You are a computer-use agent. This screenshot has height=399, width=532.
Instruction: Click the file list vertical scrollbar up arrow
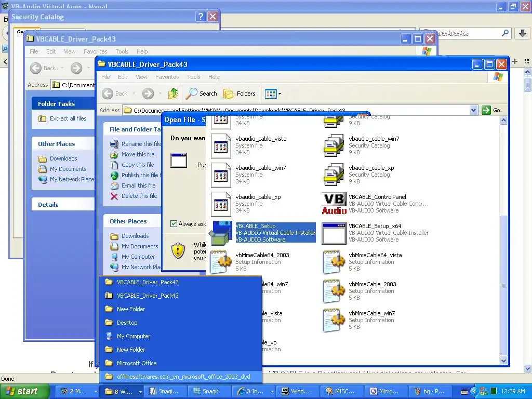pos(503,121)
